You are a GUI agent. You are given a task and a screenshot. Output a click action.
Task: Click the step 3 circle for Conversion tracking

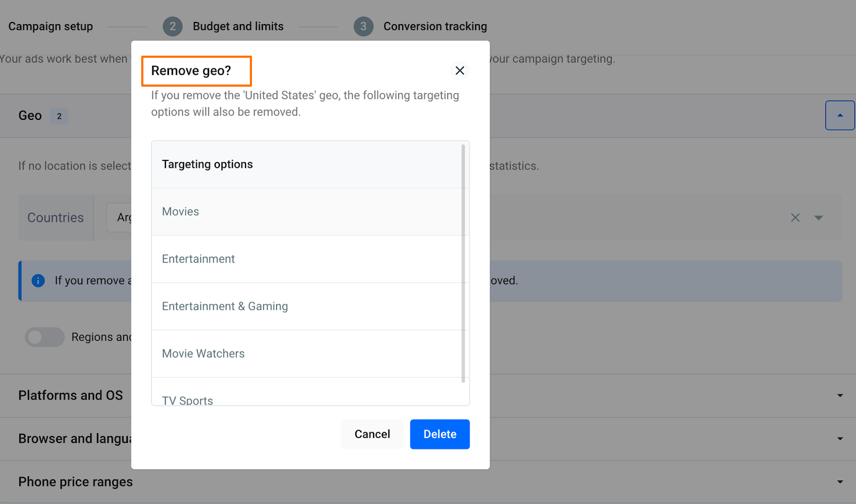click(363, 26)
